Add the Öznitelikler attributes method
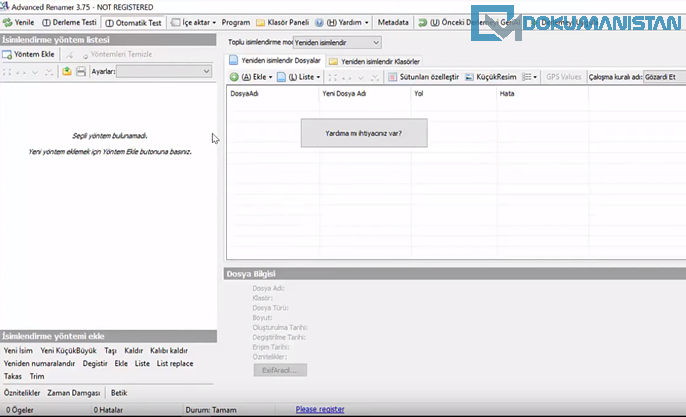686x417 pixels. (x=22, y=393)
